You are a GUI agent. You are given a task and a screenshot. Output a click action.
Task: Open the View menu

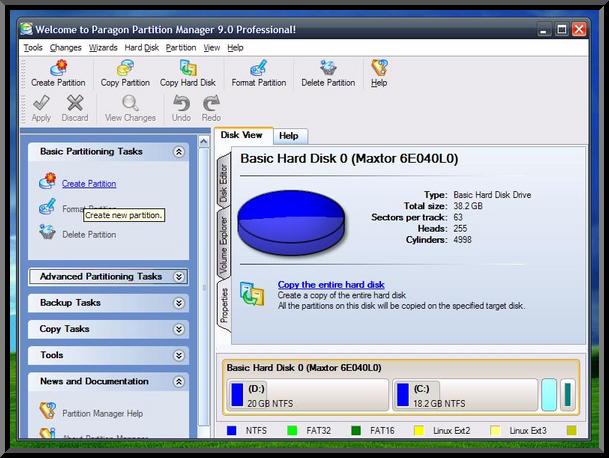[212, 48]
